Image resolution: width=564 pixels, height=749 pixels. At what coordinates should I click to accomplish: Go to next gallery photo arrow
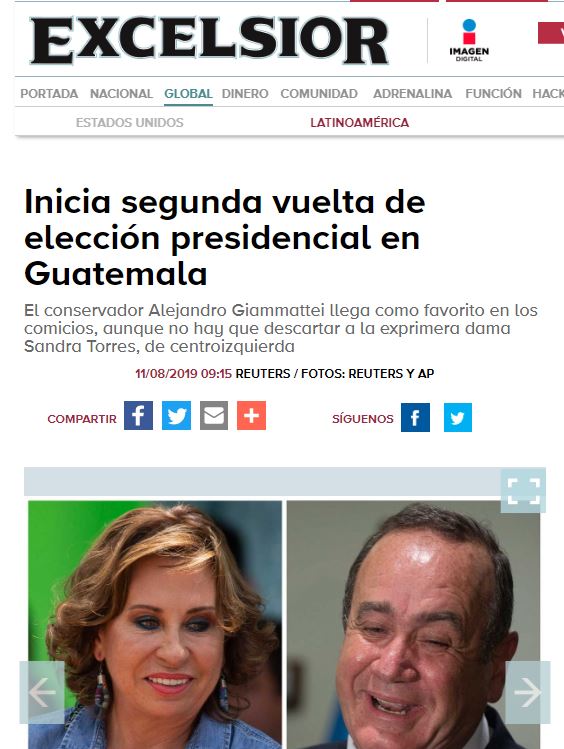pos(528,692)
